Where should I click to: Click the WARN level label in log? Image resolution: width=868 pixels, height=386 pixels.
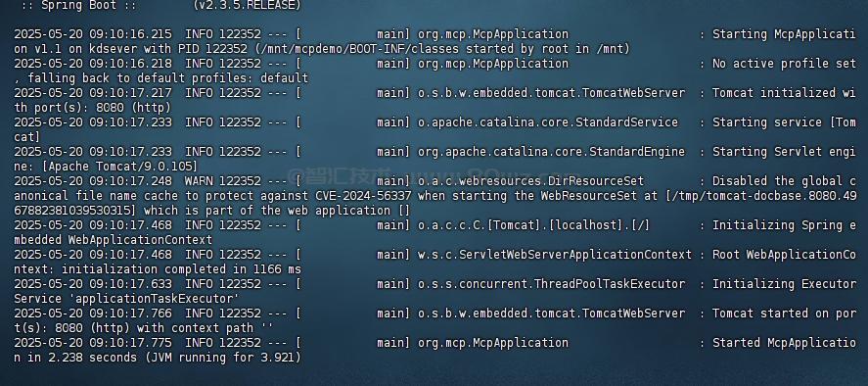199,181
